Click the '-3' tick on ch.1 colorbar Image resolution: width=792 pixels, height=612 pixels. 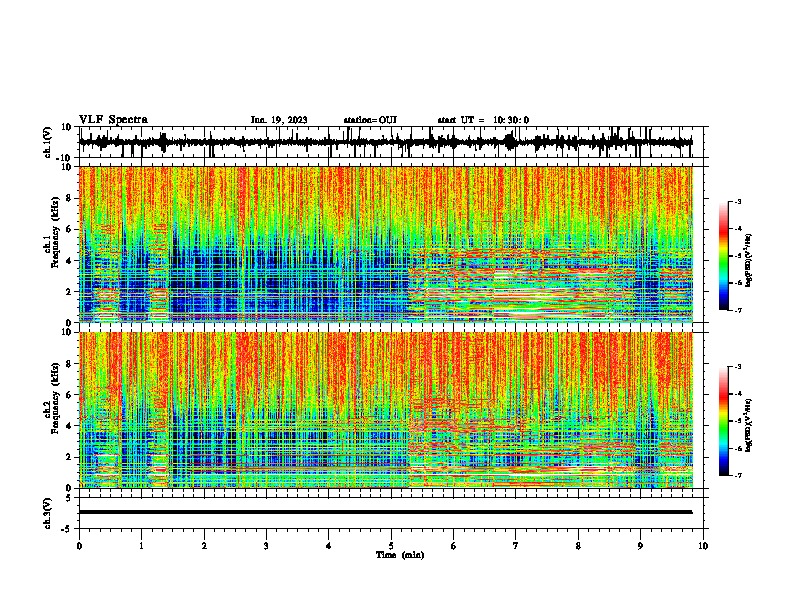[x=737, y=201]
